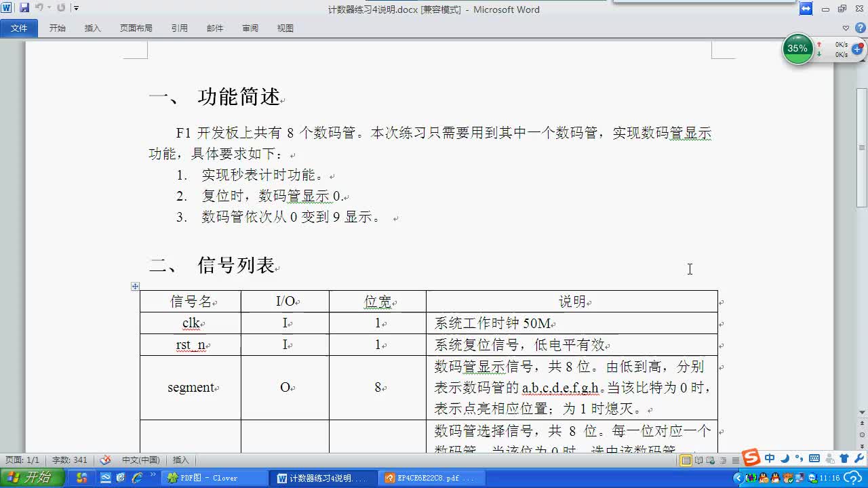Launch Internet Explorer quick launch icon
The image size is (868, 488).
tap(136, 478)
